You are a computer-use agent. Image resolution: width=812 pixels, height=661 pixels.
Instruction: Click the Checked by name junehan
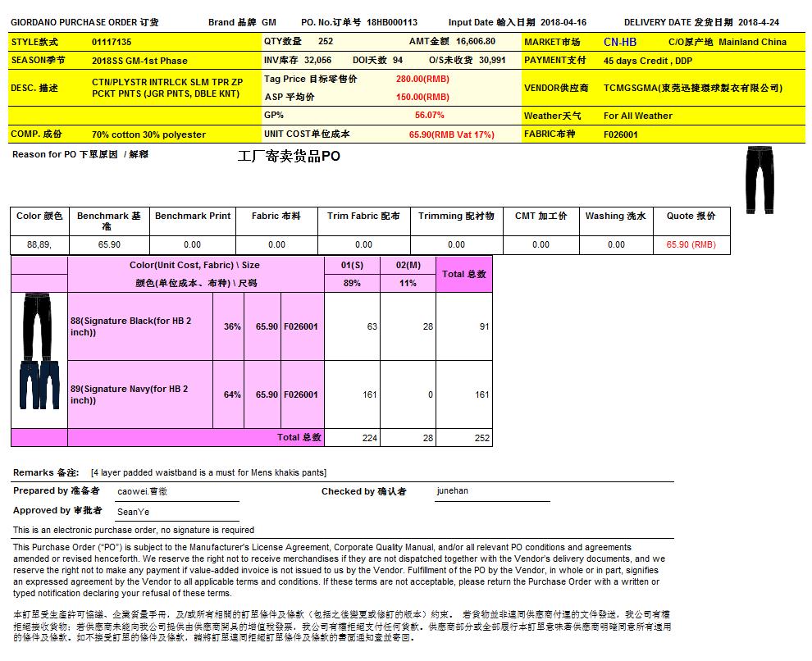pyautogui.click(x=452, y=491)
